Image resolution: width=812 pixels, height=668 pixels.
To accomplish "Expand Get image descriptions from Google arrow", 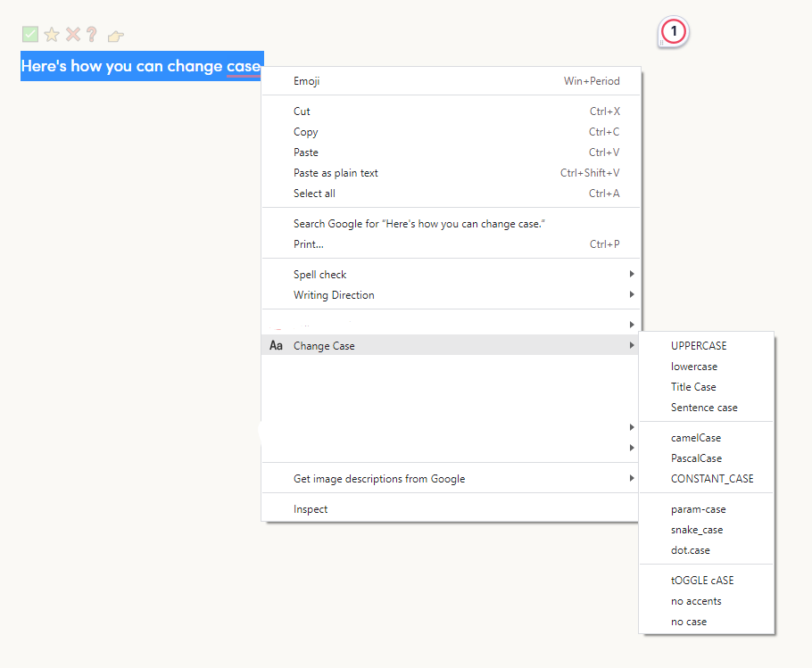I will (632, 479).
